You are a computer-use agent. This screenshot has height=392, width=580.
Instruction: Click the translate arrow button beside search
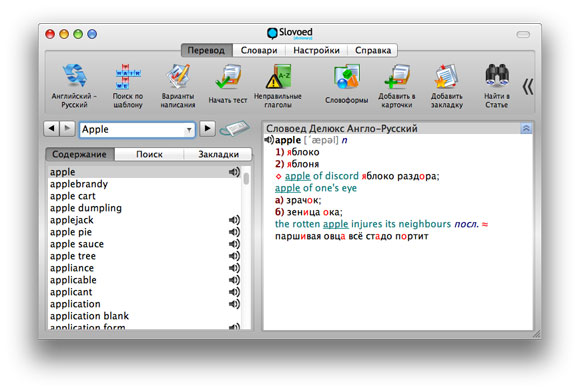(x=208, y=128)
